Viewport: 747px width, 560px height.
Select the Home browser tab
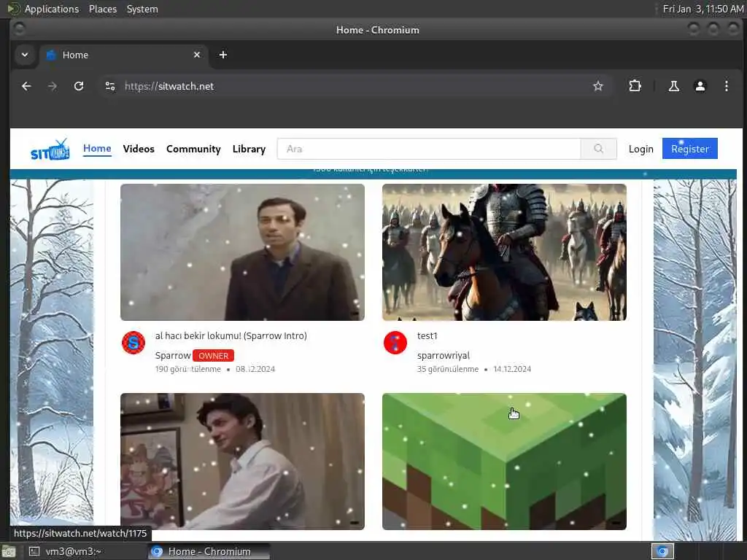(x=123, y=55)
